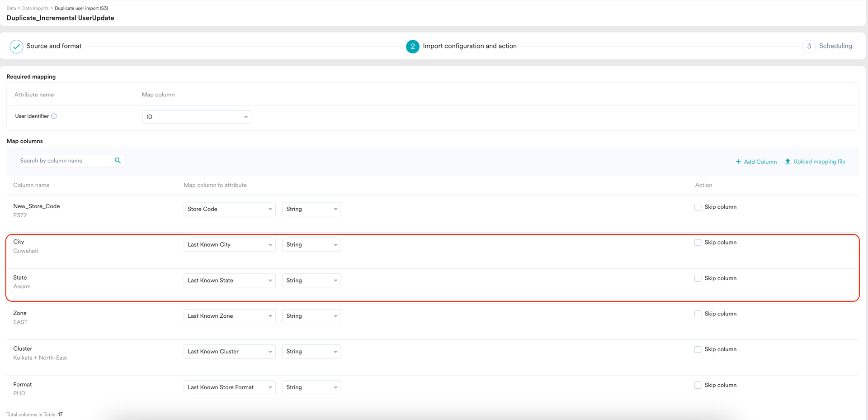
Task: Toggle Skip column for Zone row
Action: (x=698, y=314)
